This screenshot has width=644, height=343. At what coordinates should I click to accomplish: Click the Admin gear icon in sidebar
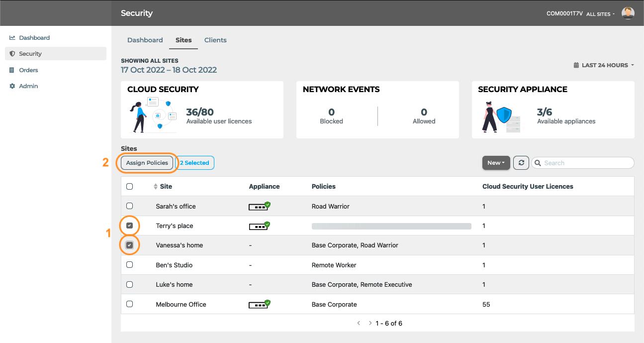click(x=12, y=86)
